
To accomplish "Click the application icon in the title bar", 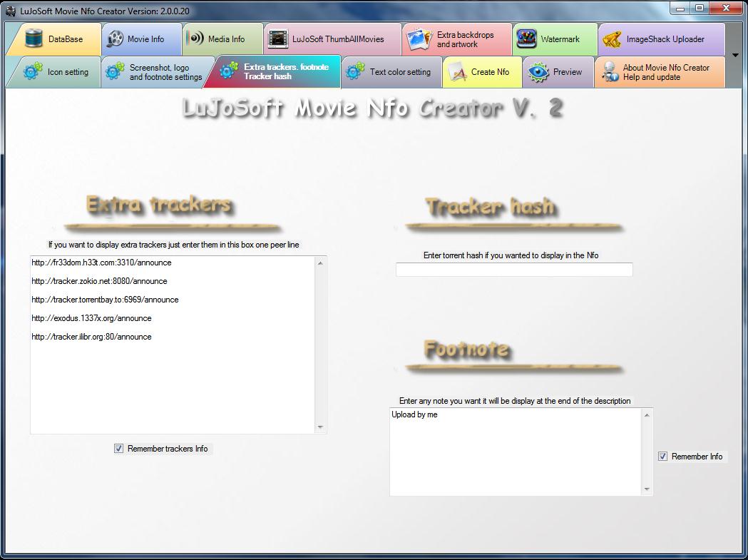I will (10, 11).
